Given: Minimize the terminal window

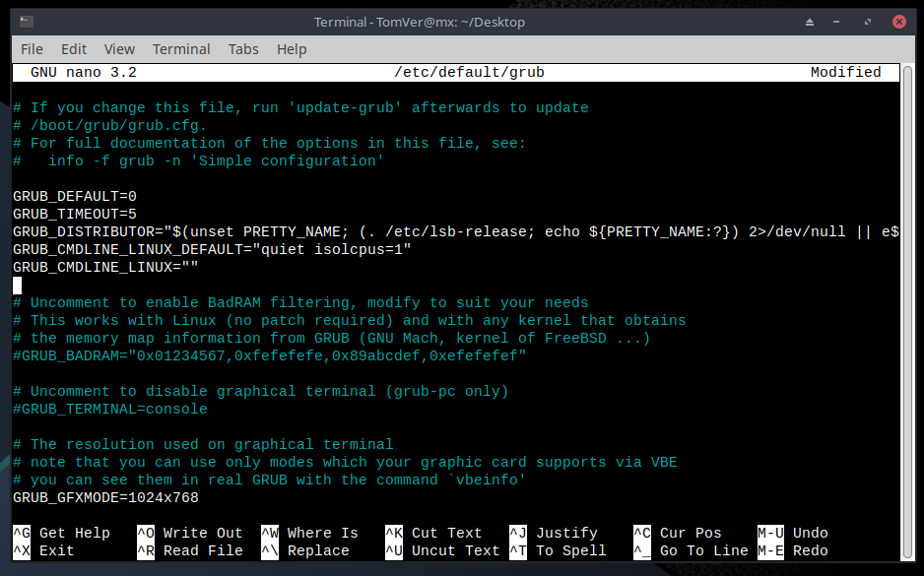Looking at the screenshot, I should click(x=836, y=23).
